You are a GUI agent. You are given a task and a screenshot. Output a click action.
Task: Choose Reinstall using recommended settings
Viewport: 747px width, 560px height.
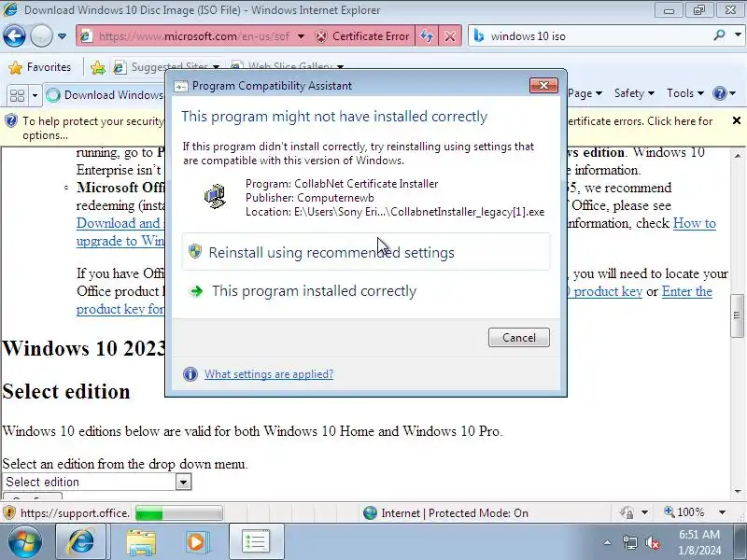click(x=366, y=252)
